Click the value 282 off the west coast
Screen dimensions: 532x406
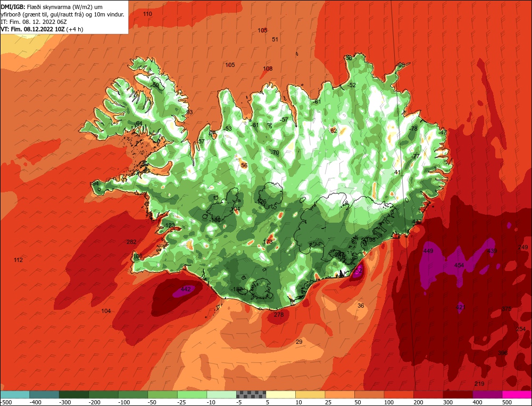pos(131,242)
